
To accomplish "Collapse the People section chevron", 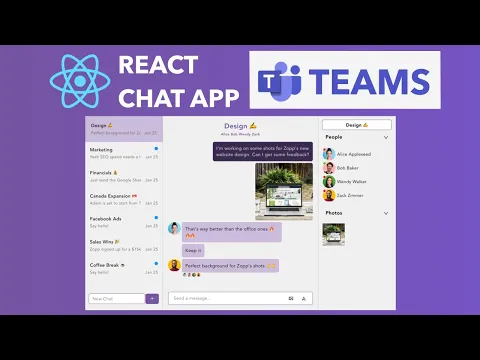I will tap(386, 137).
